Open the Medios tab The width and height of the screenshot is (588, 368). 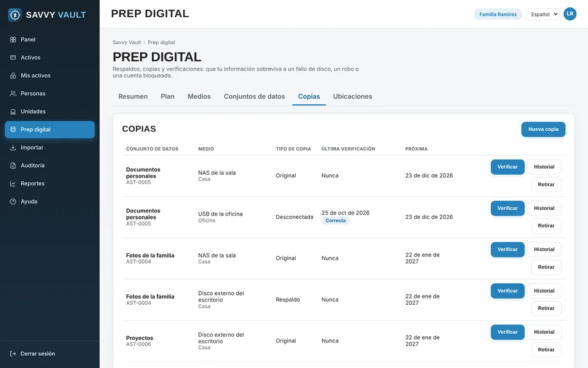click(x=199, y=96)
